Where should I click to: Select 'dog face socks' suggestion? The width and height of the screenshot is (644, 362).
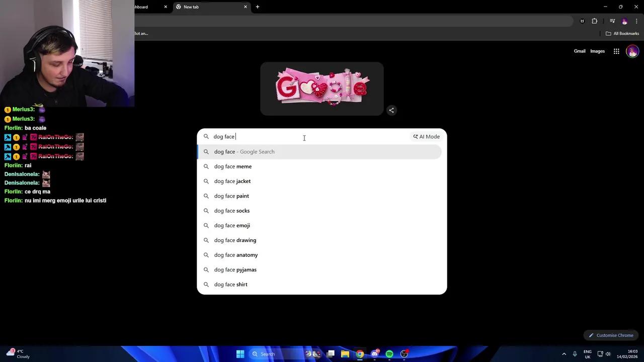pyautogui.click(x=319, y=211)
